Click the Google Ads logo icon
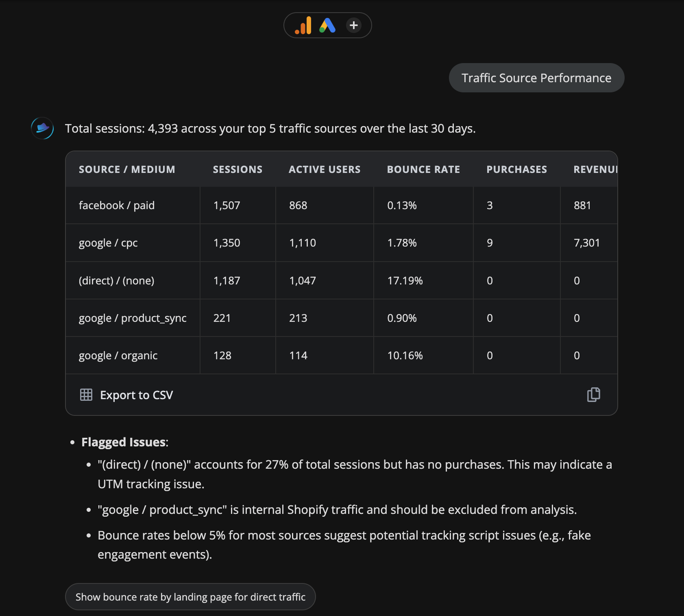The image size is (684, 616). (327, 26)
